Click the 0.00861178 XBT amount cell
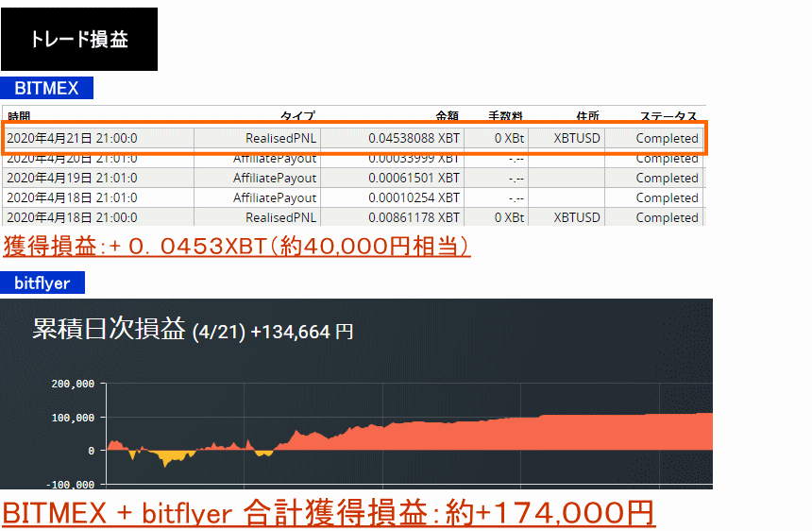This screenshot has height=531, width=812. pyautogui.click(x=414, y=217)
